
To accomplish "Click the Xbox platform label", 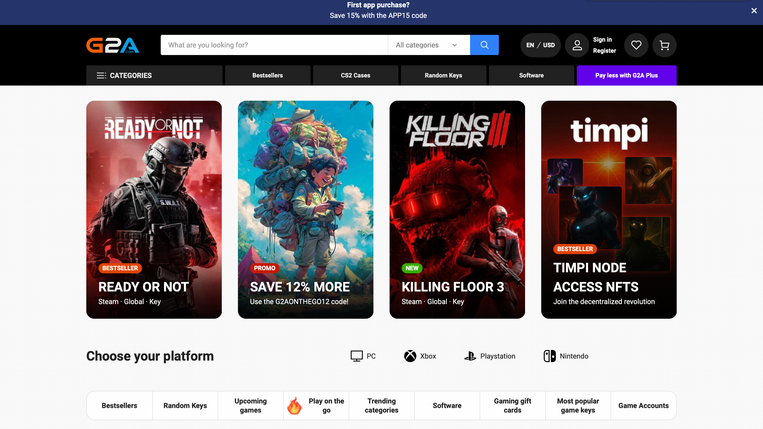I will [428, 356].
